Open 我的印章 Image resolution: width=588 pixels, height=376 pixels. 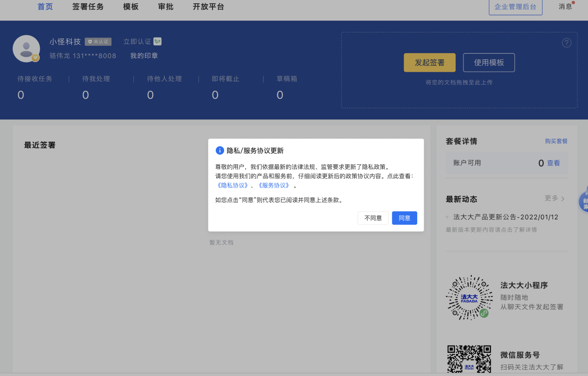pos(144,56)
